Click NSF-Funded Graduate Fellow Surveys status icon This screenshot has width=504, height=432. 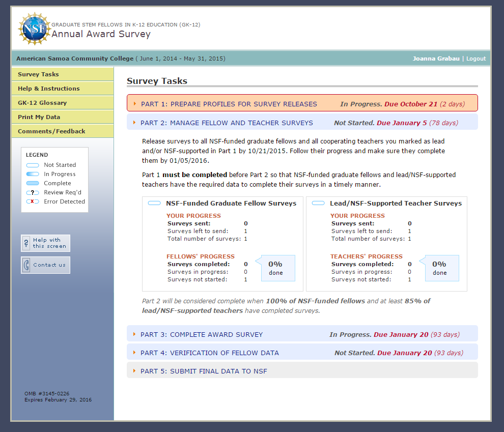point(154,204)
